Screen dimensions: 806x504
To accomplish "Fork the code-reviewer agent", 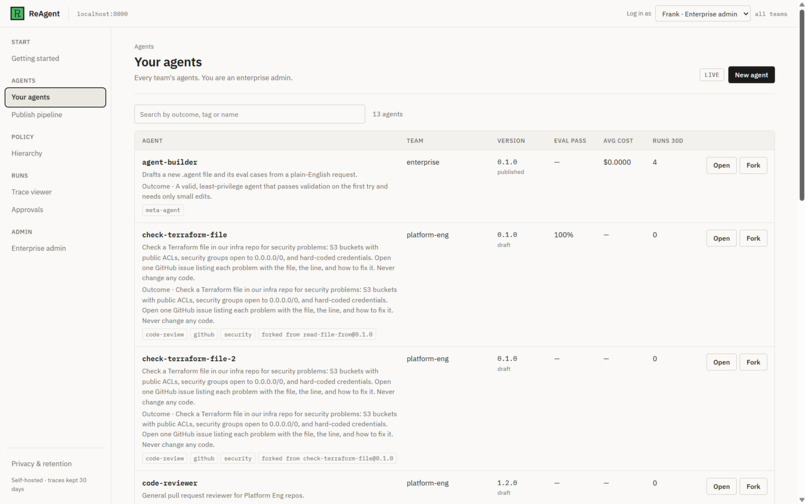I will coord(753,487).
